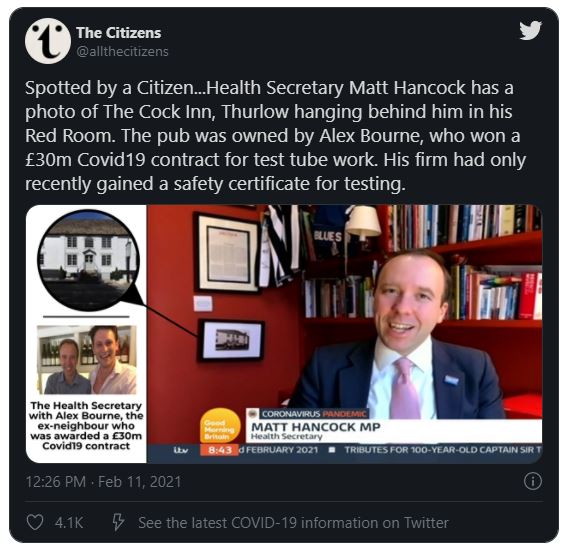Viewport: 563px width, 547px height.
Task: Open The Citizens profile avatar
Action: click(x=48, y=41)
